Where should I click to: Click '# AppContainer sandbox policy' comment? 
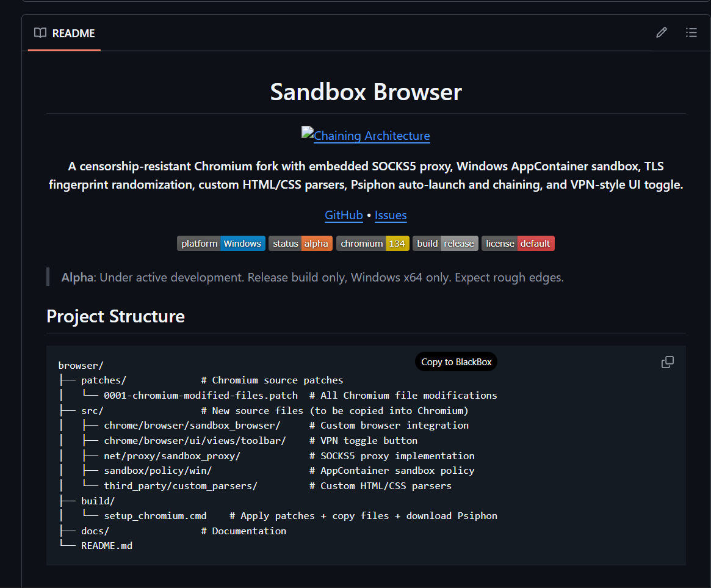pyautogui.click(x=392, y=471)
